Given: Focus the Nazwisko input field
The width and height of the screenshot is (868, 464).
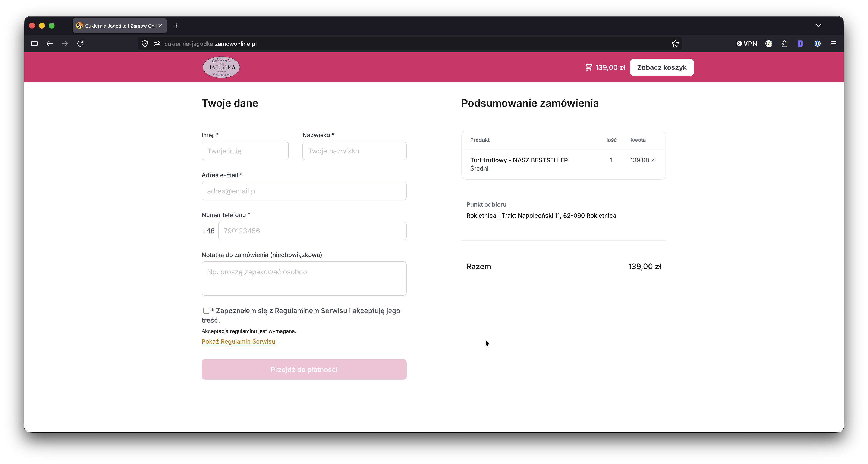Looking at the screenshot, I should pos(354,151).
